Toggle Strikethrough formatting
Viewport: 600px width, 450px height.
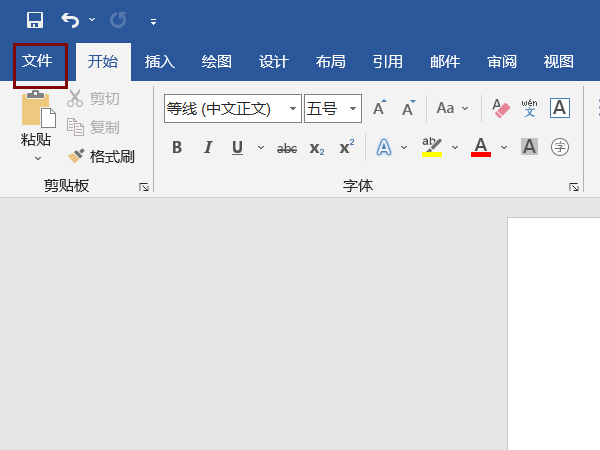287,148
